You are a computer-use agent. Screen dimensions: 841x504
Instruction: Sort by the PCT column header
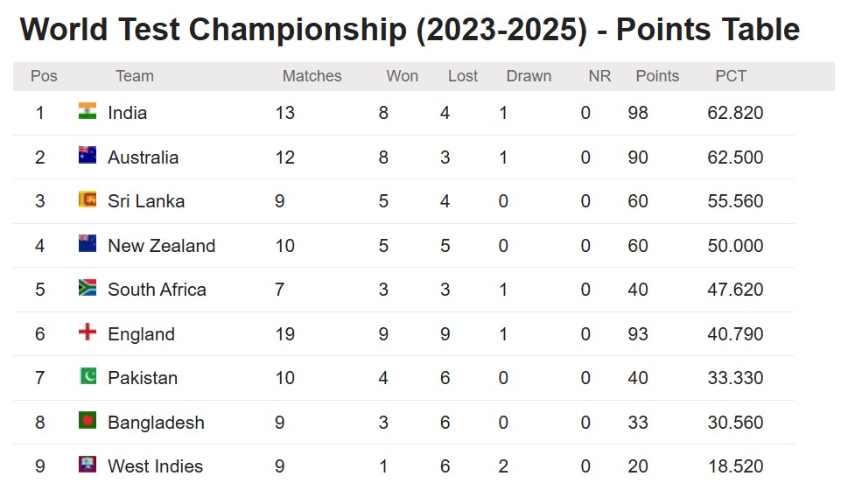731,76
